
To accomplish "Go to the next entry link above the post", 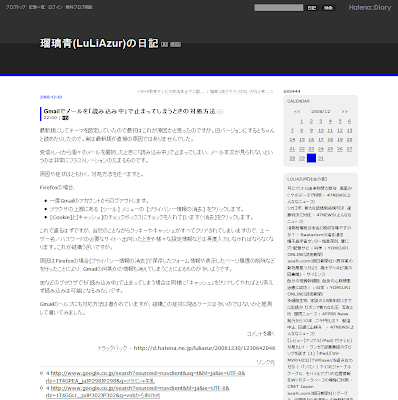I will click(x=242, y=91).
